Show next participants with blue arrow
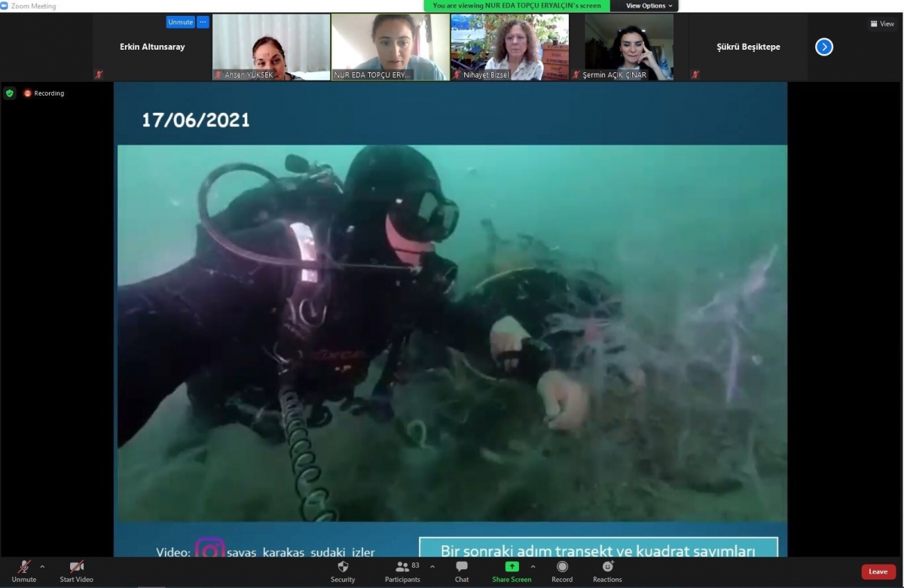Screen dimensions: 904x588 tap(824, 47)
